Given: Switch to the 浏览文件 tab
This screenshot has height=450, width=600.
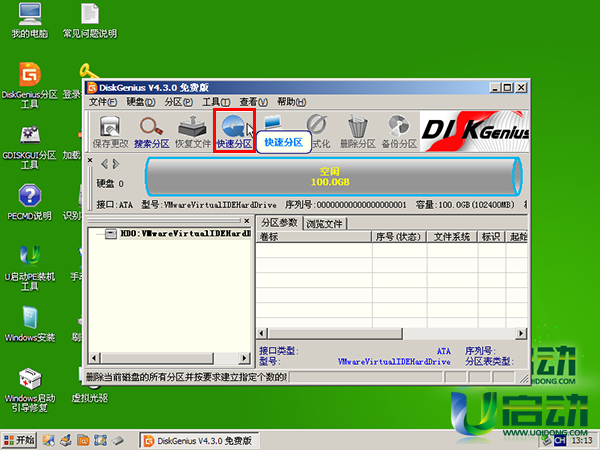Looking at the screenshot, I should (324, 224).
